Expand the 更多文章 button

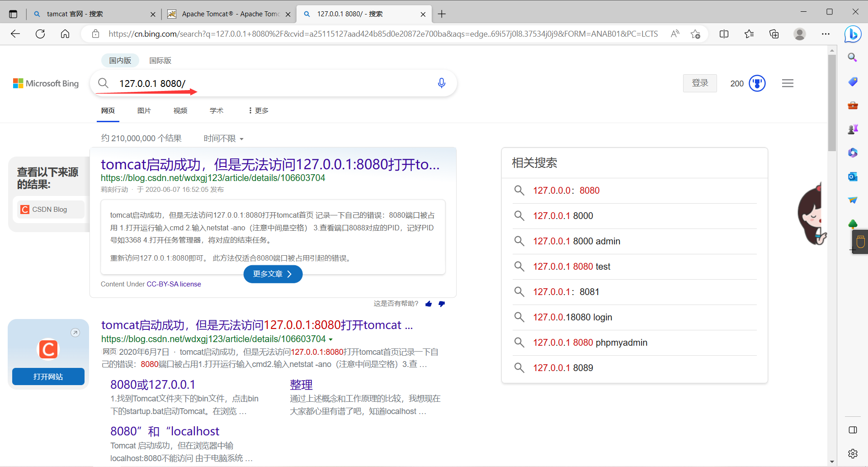click(273, 274)
